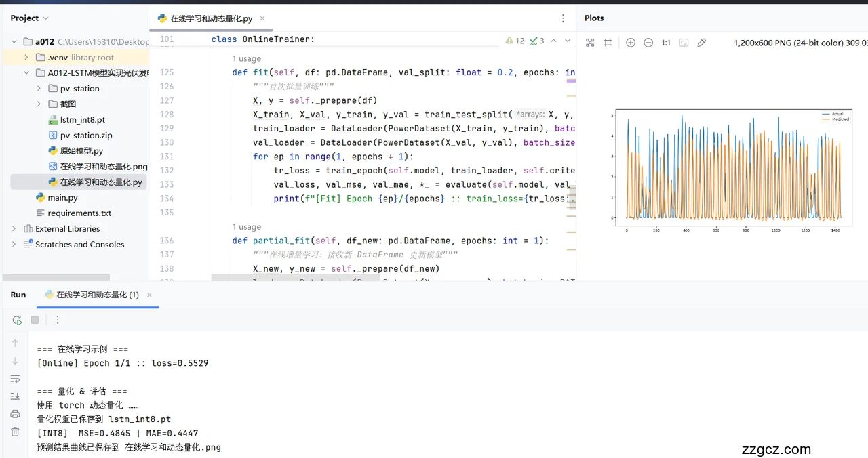Click the print icon in Run console
The image size is (868, 458).
click(x=15, y=414)
